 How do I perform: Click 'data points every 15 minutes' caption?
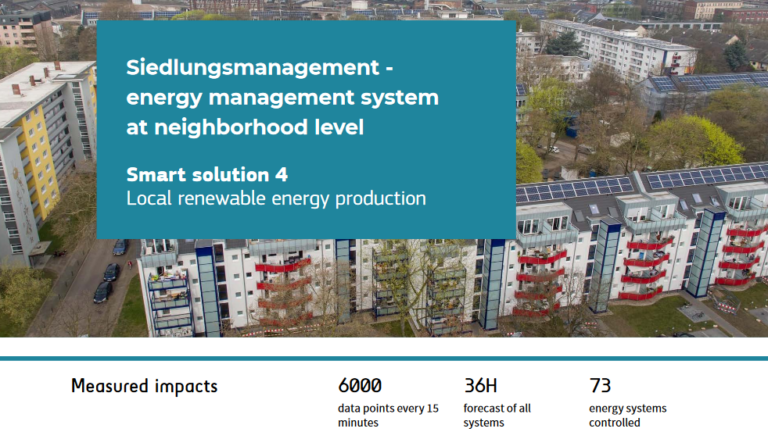388,415
